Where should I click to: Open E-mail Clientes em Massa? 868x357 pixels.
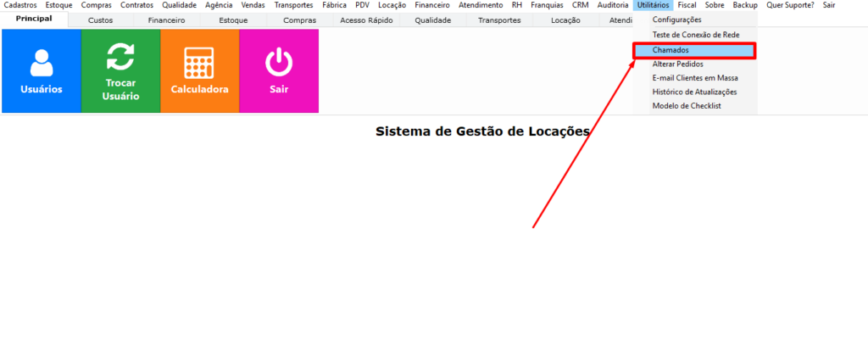click(694, 78)
